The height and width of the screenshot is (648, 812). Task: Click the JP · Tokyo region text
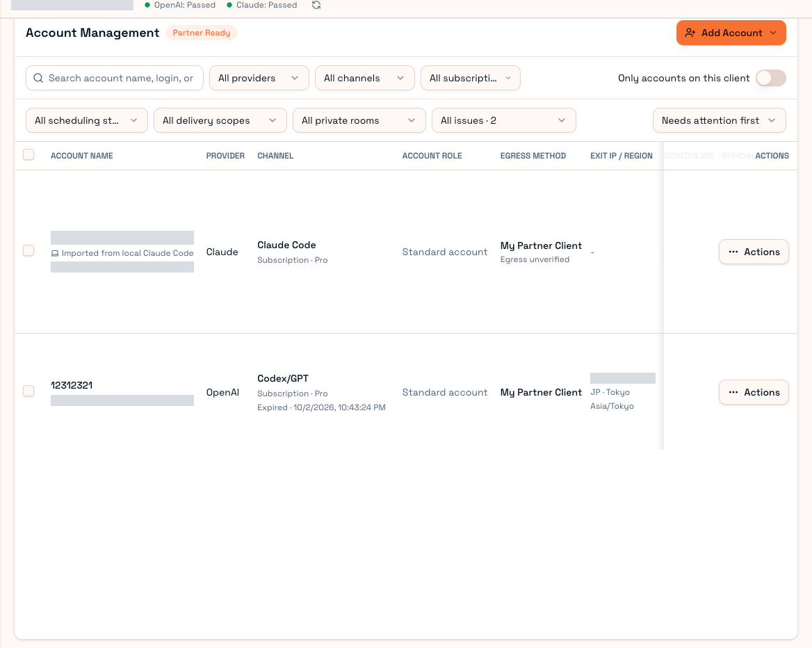click(x=610, y=393)
